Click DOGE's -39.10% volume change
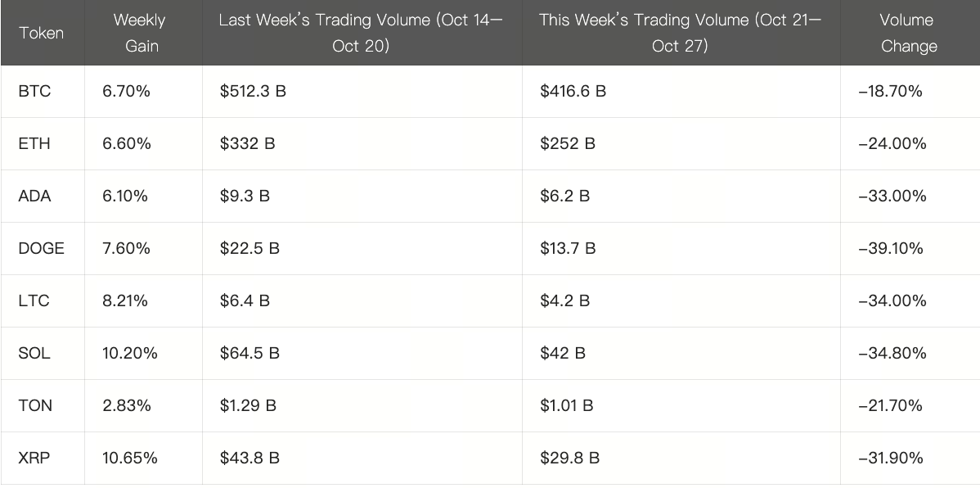This screenshot has height=488, width=980. pyautogui.click(x=891, y=248)
